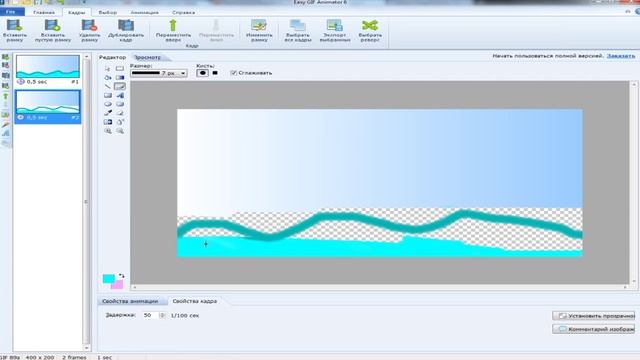The height and width of the screenshot is (360, 640).
Task: Choose the square brush shape
Action: coord(215,73)
